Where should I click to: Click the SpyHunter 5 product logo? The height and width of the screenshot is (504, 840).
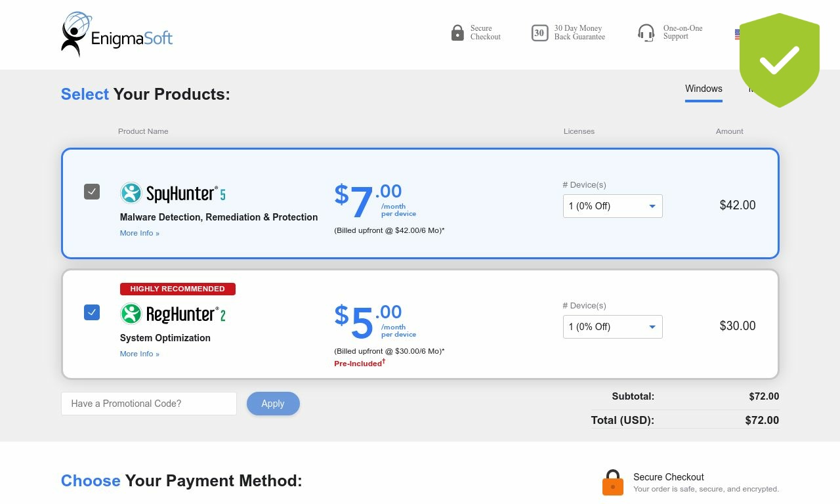173,193
